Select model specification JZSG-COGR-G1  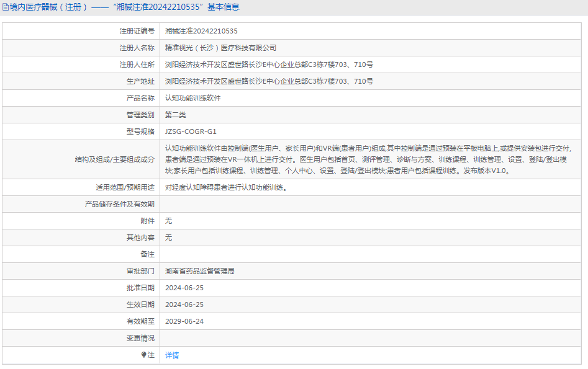click(191, 131)
